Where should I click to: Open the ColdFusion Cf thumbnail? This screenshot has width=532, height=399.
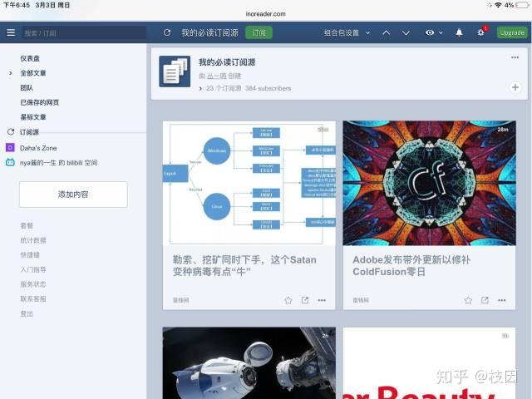pyautogui.click(x=429, y=183)
